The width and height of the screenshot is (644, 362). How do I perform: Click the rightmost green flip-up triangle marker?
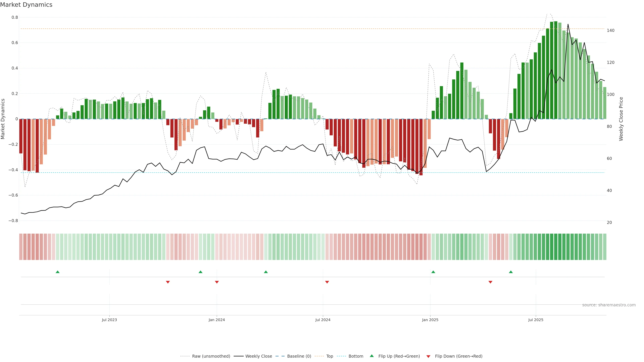click(511, 272)
